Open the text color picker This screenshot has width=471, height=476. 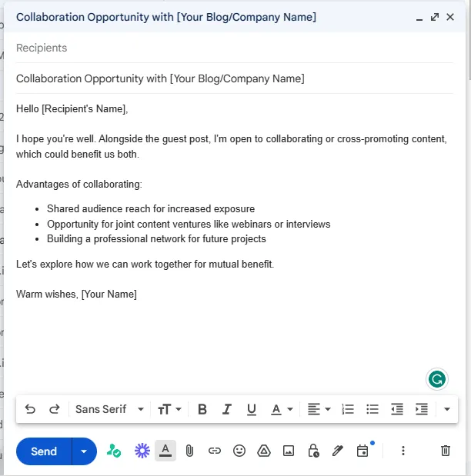(282, 409)
